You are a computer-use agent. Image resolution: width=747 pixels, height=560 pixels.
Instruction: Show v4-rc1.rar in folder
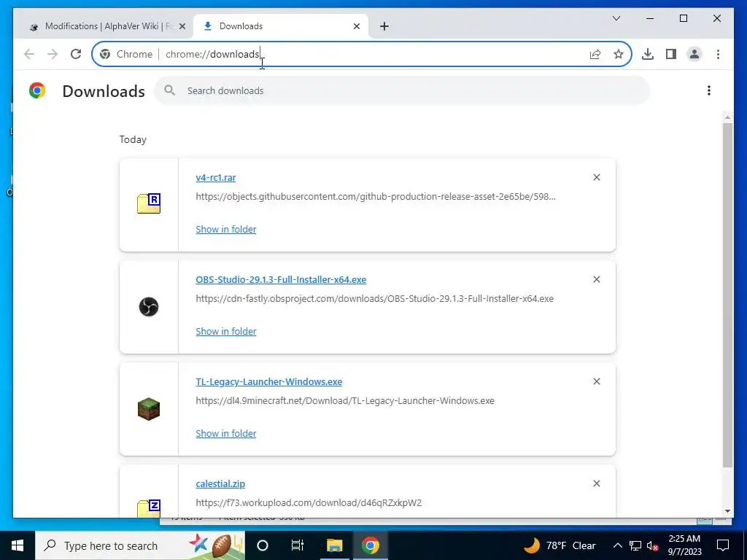click(226, 229)
